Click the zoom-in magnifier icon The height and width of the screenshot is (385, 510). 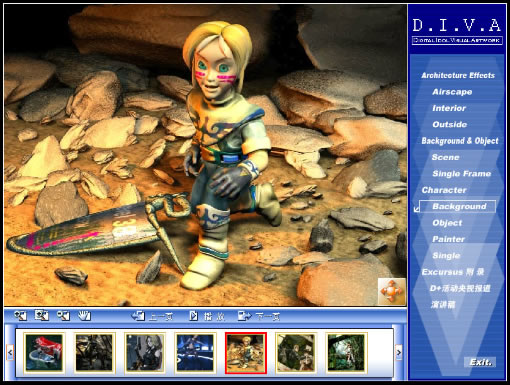pos(20,315)
